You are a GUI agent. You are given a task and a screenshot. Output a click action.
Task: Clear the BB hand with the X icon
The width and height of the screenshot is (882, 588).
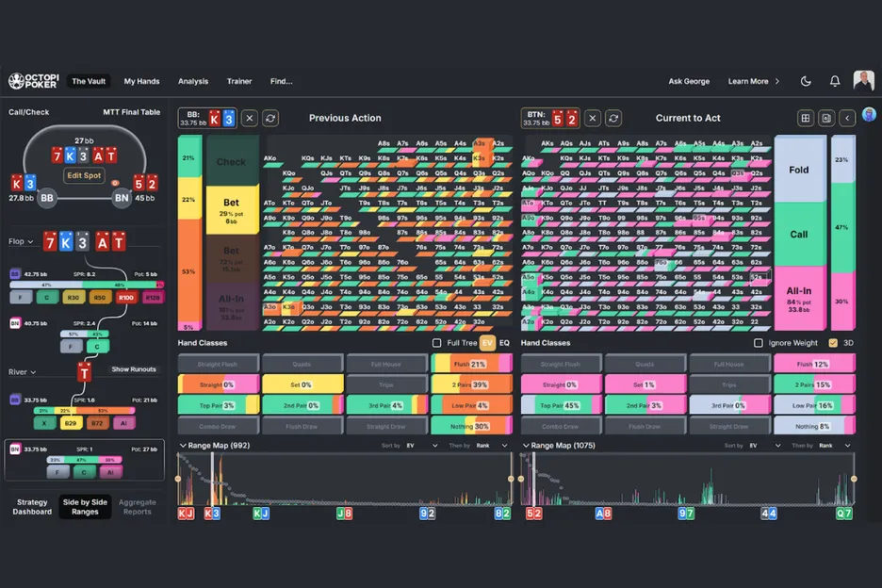tap(250, 118)
